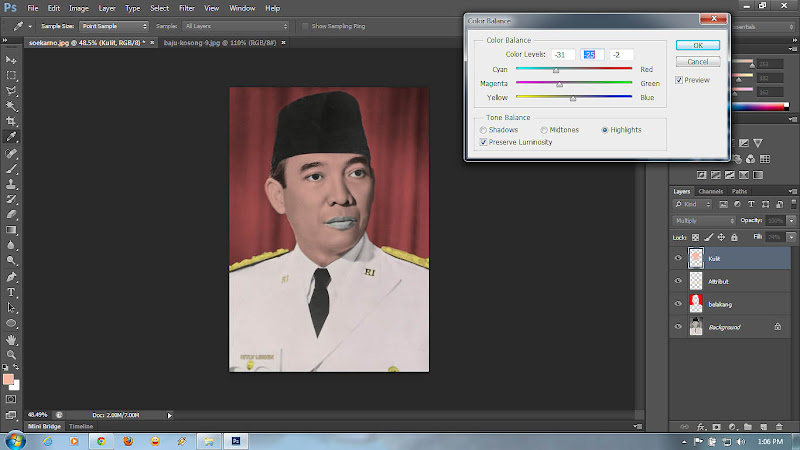800x450 pixels.
Task: Open the File menu
Action: point(33,8)
